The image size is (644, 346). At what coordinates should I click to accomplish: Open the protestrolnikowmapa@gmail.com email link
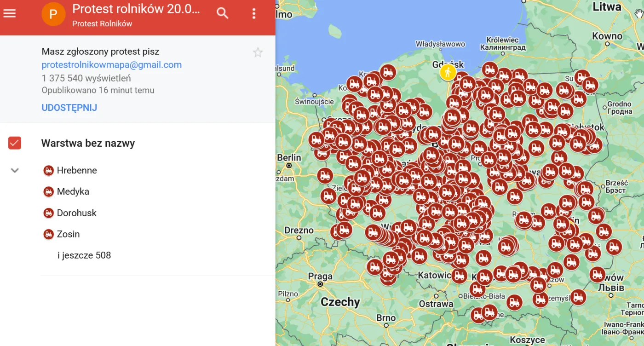(x=111, y=65)
